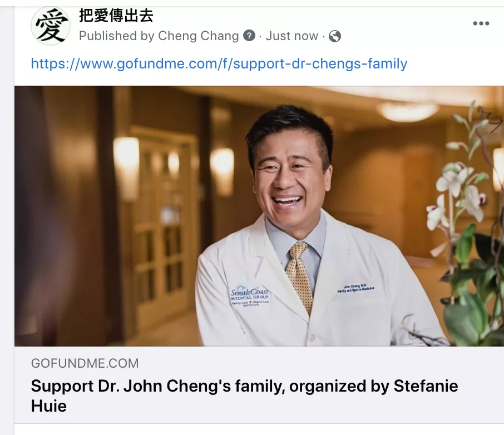This screenshot has height=435, width=504.
Task: Click the publisher name Cheng Chang
Action: point(199,36)
